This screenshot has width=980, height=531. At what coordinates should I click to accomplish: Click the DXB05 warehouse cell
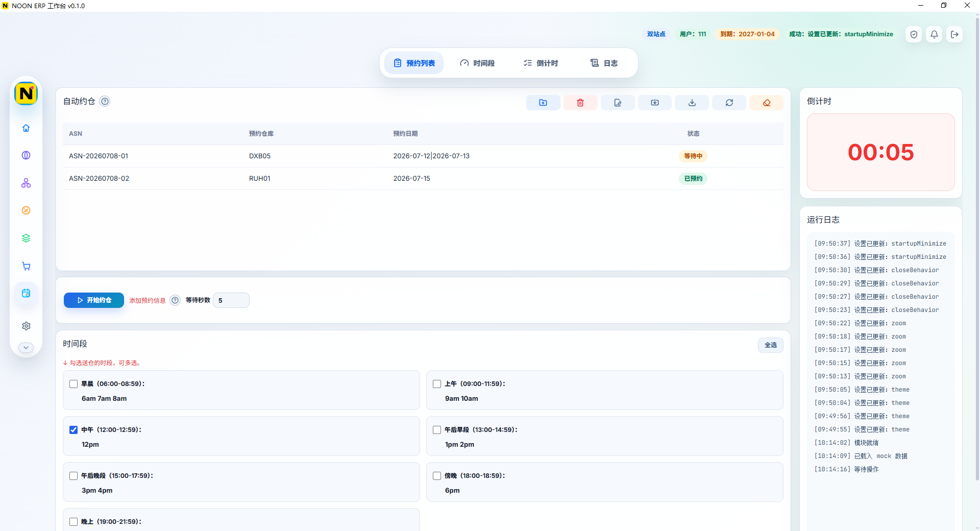tap(260, 156)
